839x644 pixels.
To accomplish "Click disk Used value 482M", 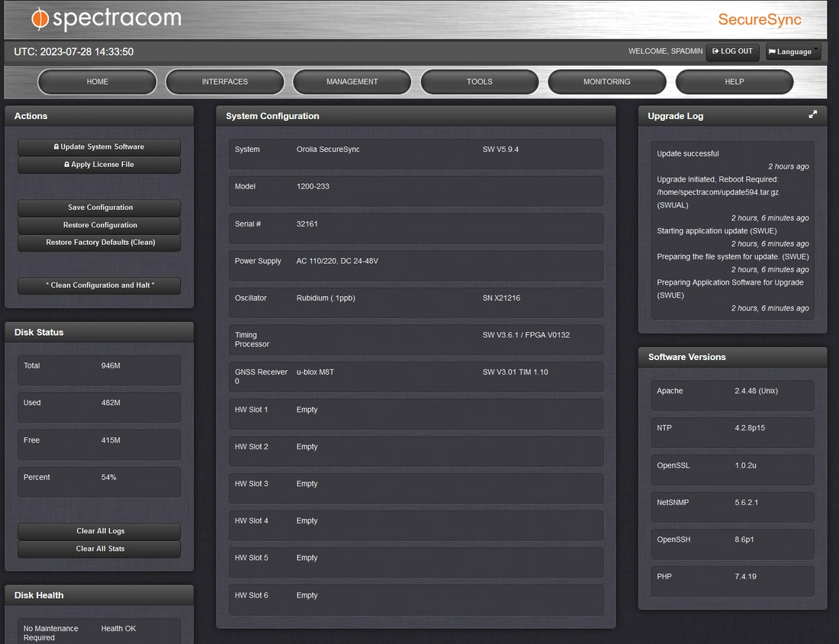I will [x=111, y=403].
